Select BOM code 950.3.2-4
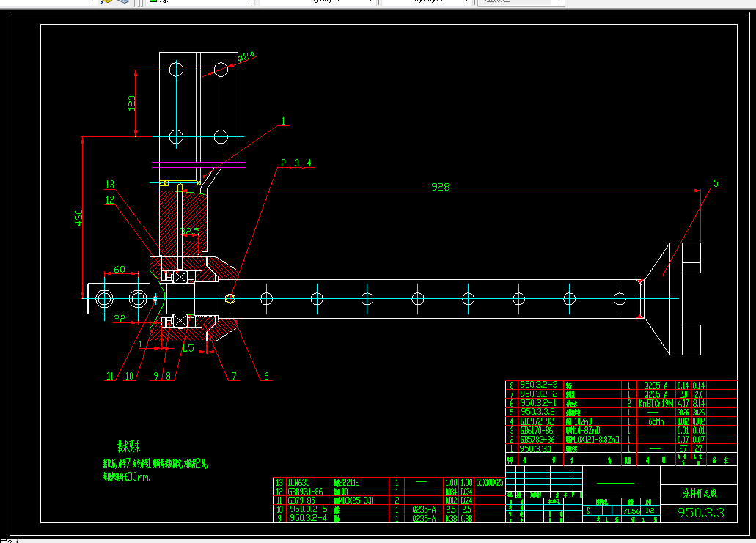Viewport: 756px width, 543px height. click(x=308, y=518)
